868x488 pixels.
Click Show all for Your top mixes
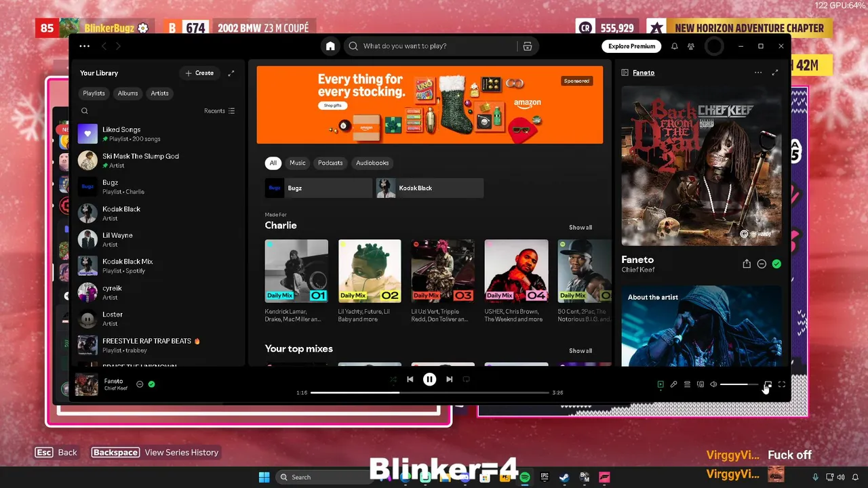[x=580, y=351]
